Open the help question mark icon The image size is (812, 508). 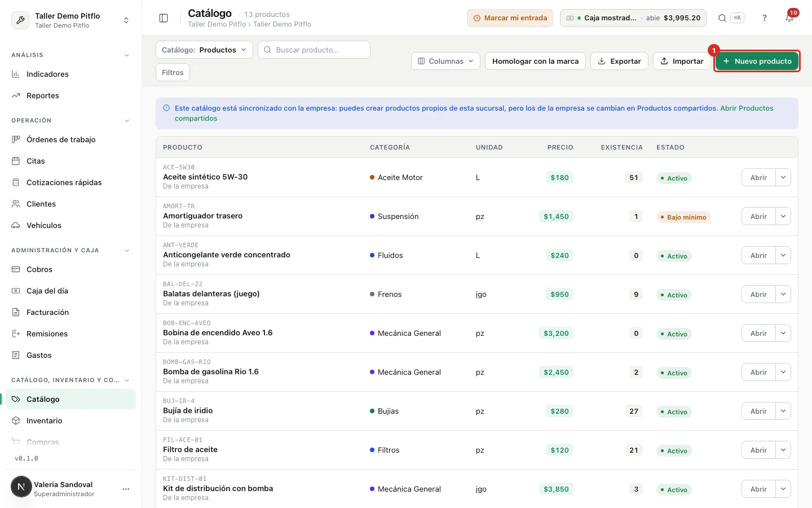tap(765, 18)
